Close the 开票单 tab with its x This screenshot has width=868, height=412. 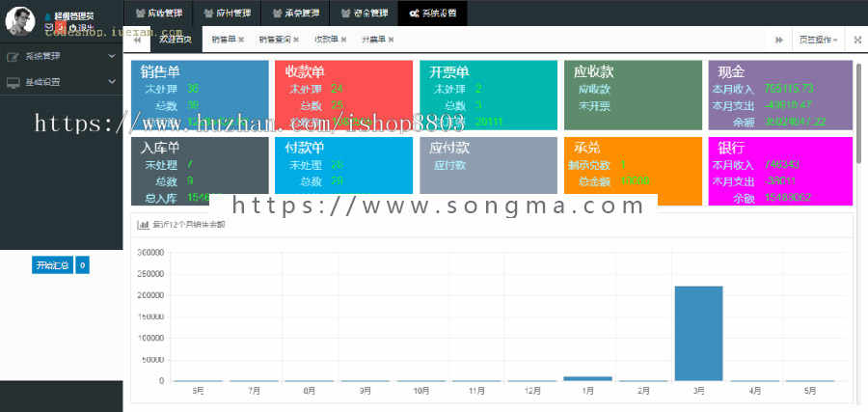(392, 40)
